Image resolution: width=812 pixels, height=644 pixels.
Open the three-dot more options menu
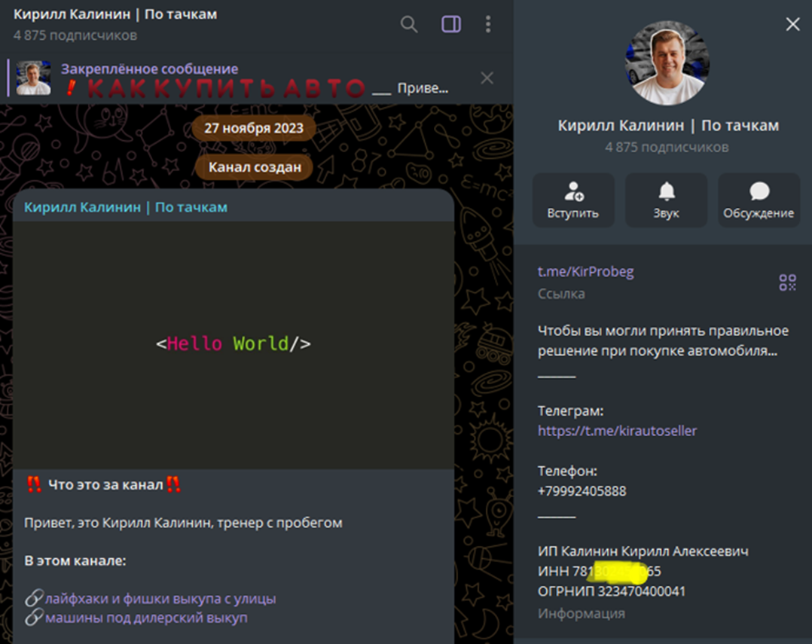pos(488,24)
